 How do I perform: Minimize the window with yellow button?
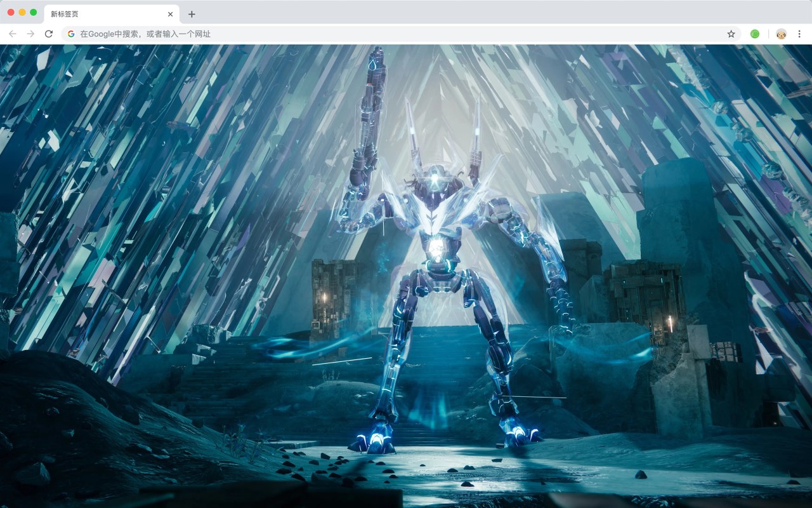coord(22,12)
